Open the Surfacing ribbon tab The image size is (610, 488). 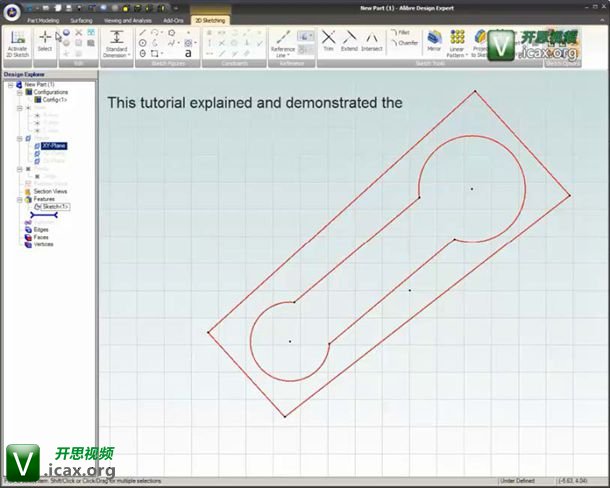coord(81,19)
